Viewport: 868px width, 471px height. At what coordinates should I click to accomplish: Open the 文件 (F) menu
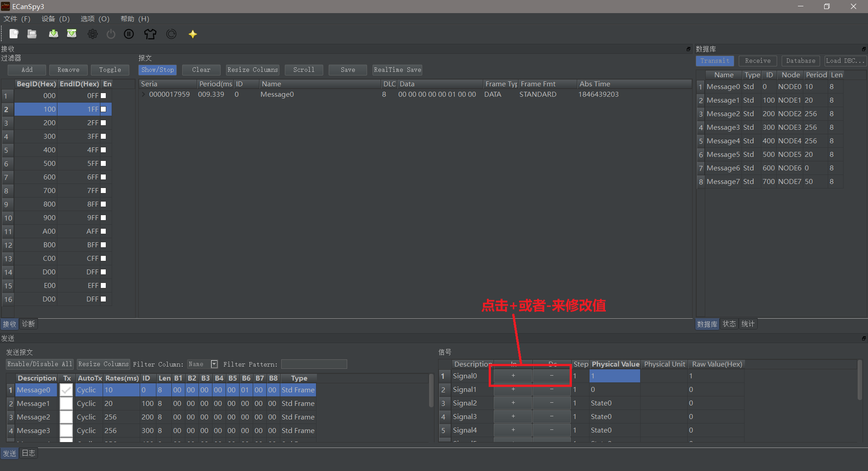pos(17,19)
